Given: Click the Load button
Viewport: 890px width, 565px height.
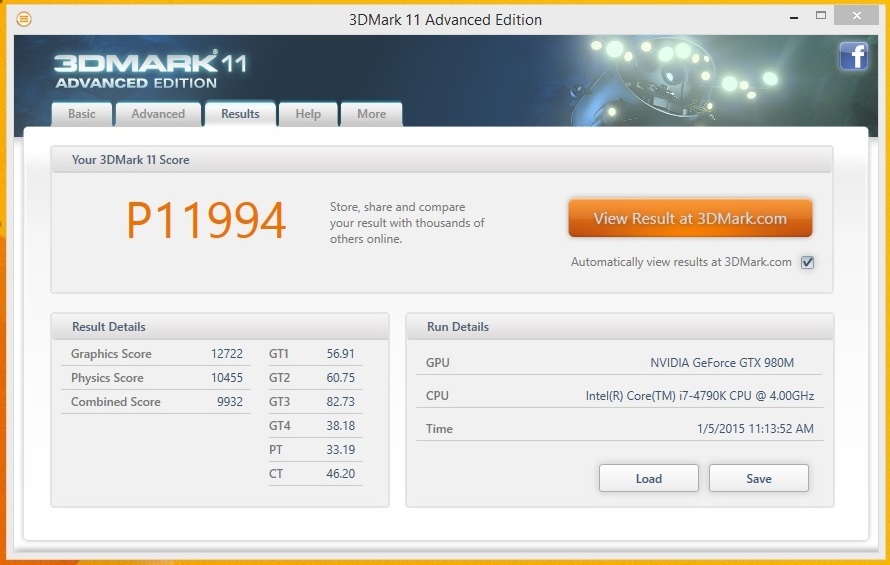Looking at the screenshot, I should (649, 479).
